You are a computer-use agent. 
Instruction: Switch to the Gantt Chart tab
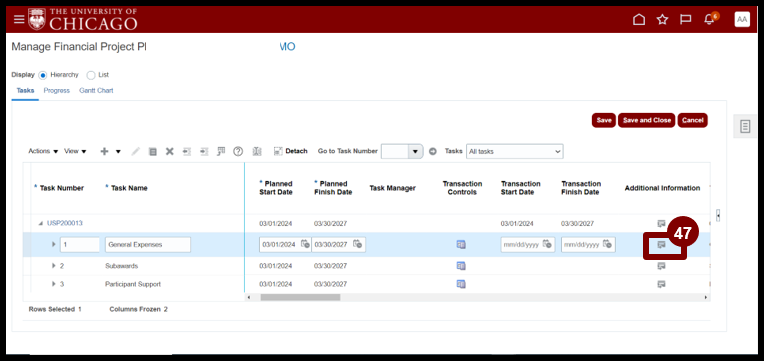96,91
